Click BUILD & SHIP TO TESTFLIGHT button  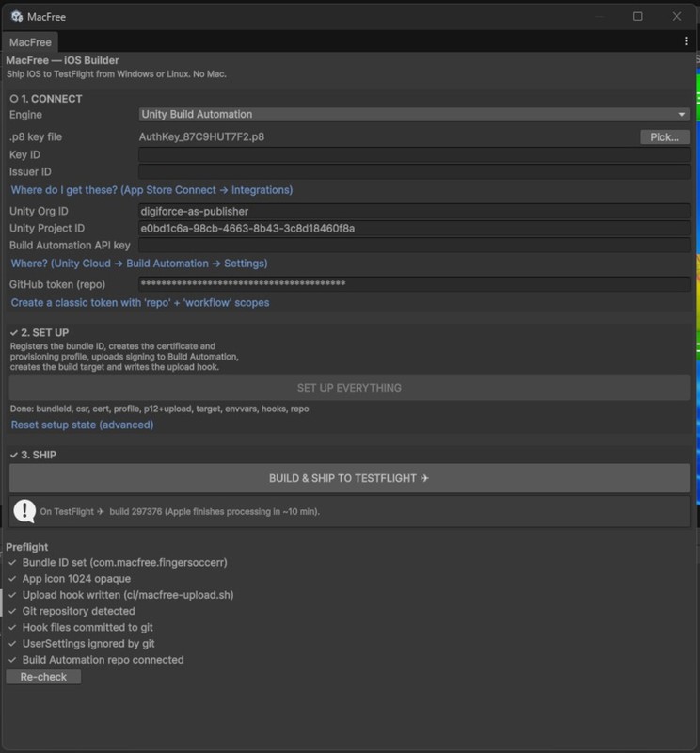[349, 478]
